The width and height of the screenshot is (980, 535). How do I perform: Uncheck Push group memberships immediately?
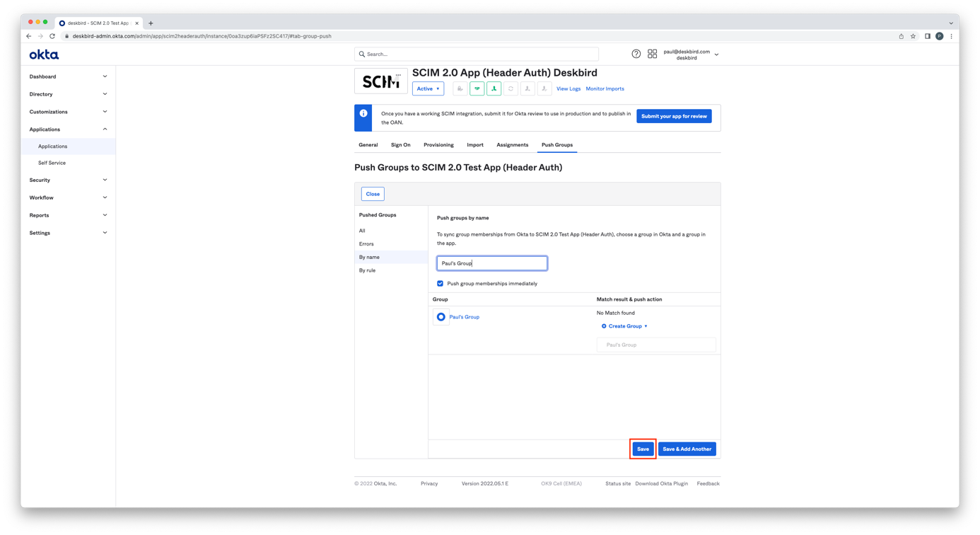tap(440, 284)
